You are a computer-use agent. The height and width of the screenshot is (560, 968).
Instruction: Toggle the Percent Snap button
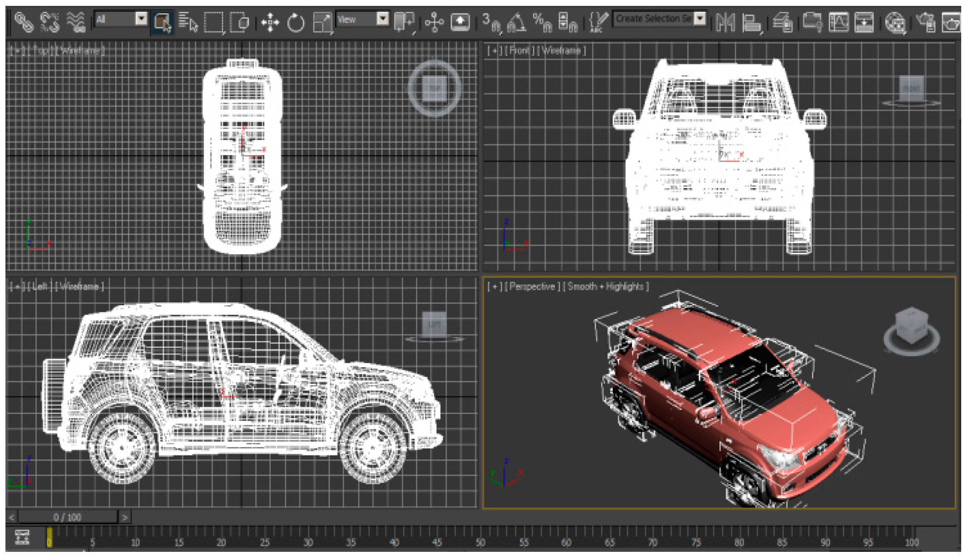(x=542, y=22)
